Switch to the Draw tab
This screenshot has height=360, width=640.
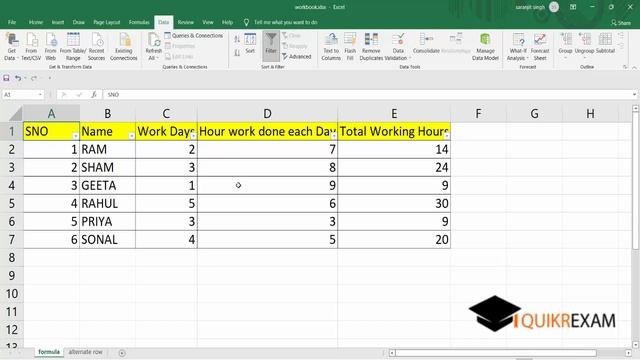click(78, 22)
